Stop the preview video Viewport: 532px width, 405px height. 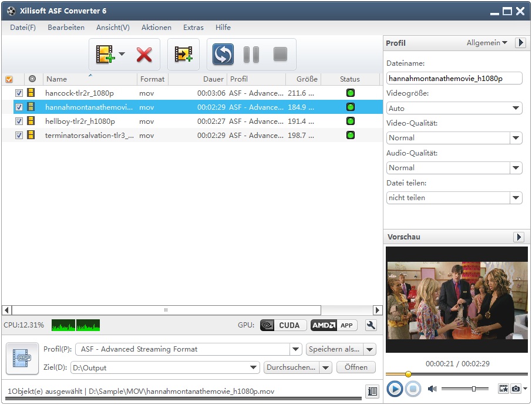point(413,389)
